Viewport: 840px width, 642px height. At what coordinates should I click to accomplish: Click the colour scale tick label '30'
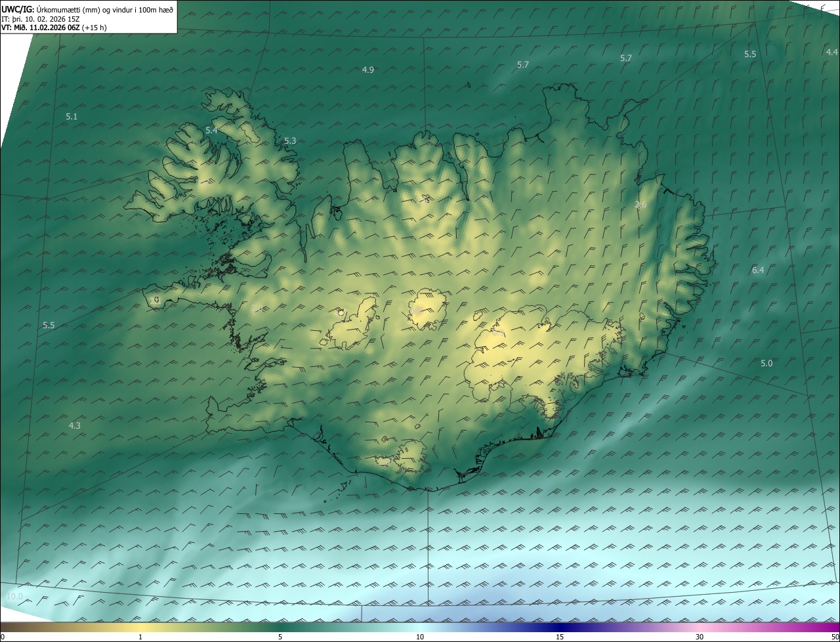(700, 637)
